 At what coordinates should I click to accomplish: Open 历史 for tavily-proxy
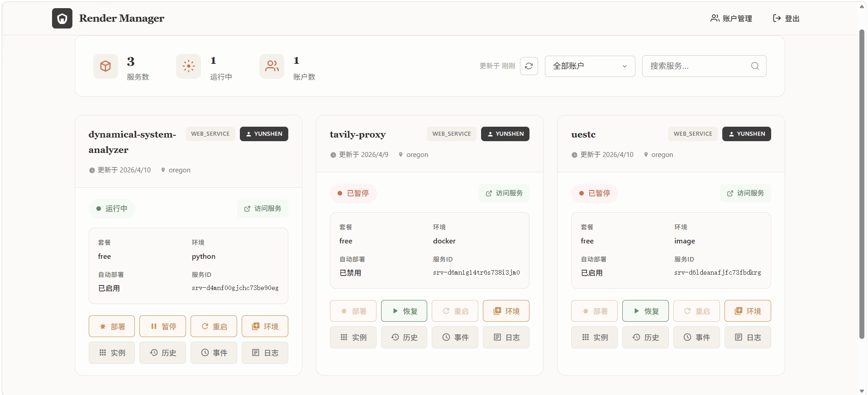click(x=404, y=338)
